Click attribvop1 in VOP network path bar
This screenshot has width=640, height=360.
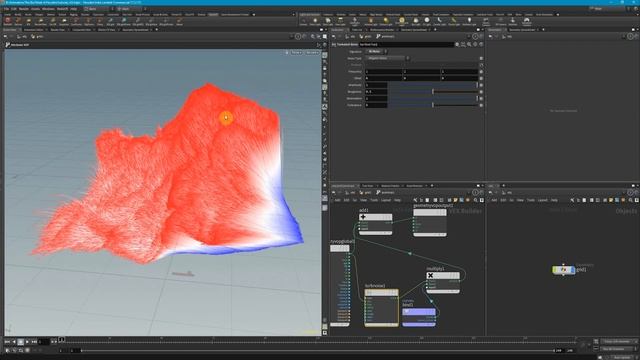pos(386,192)
